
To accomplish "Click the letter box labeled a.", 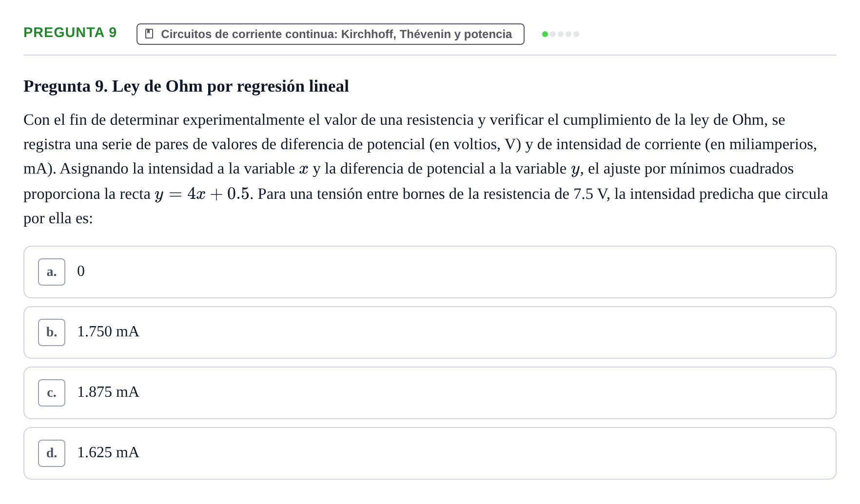I will coord(52,272).
